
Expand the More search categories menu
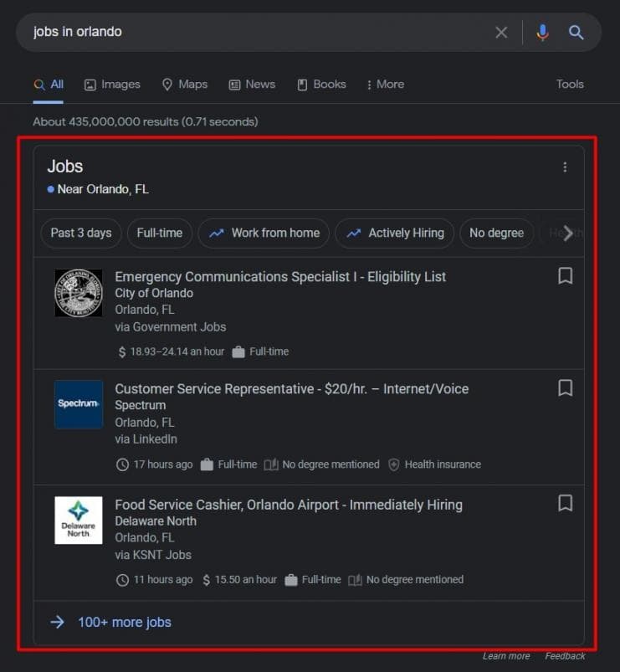[385, 85]
